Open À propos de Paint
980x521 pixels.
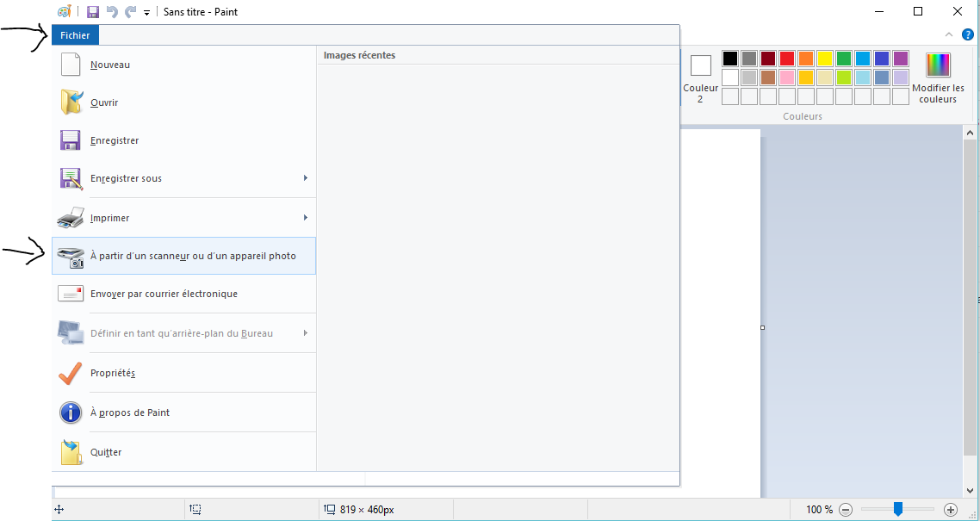[183, 412]
